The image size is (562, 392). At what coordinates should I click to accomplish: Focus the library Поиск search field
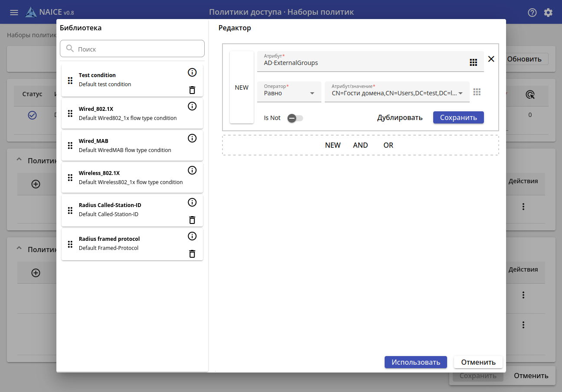coord(139,49)
